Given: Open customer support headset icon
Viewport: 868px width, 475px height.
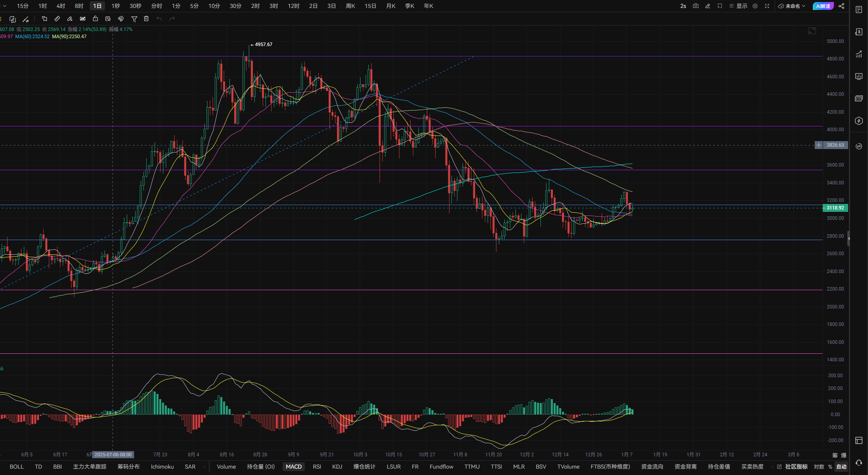Looking at the screenshot, I should click(x=859, y=463).
